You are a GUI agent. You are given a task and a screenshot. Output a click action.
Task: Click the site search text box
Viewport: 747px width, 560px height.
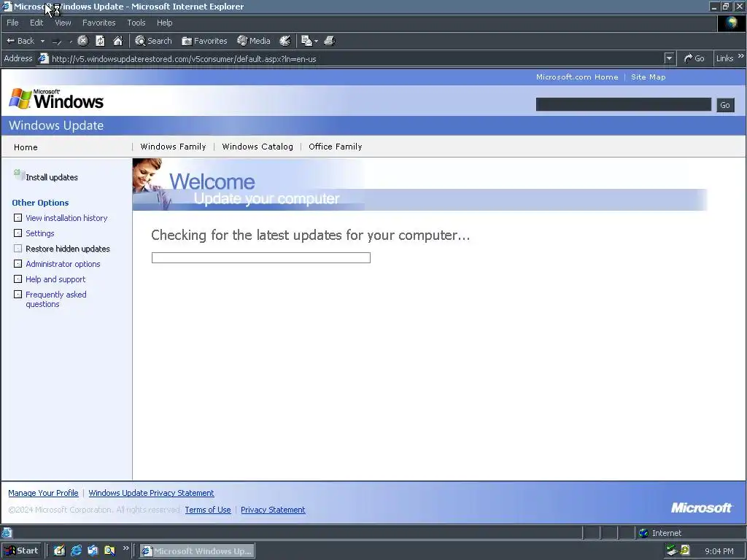tap(623, 104)
